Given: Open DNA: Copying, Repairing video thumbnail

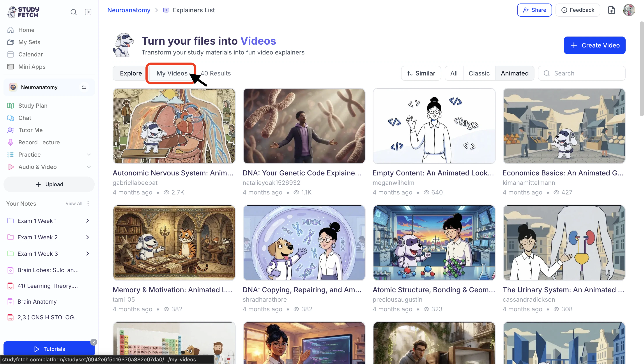Looking at the screenshot, I should tap(304, 243).
